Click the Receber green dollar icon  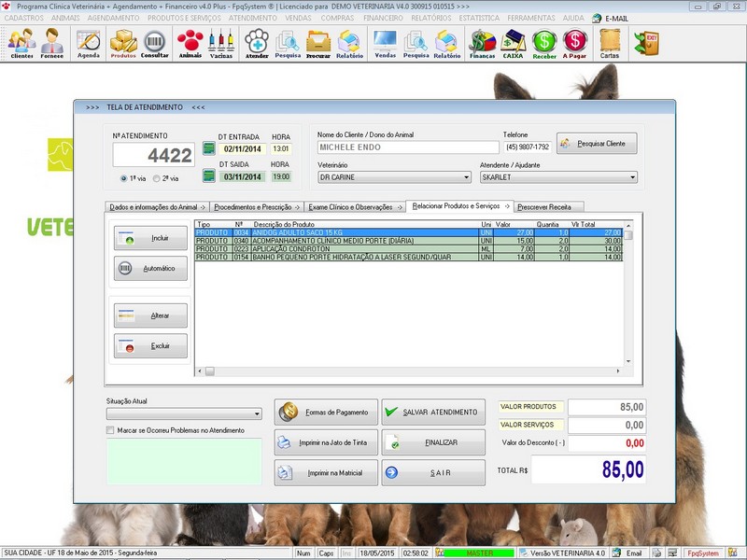(544, 43)
